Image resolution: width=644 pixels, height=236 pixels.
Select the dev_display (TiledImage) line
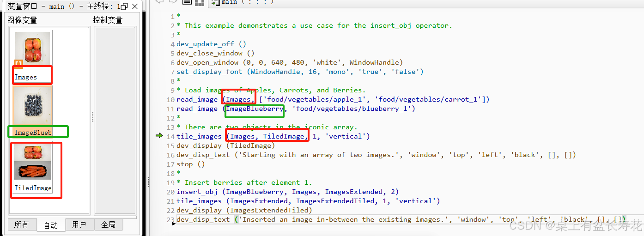point(225,146)
